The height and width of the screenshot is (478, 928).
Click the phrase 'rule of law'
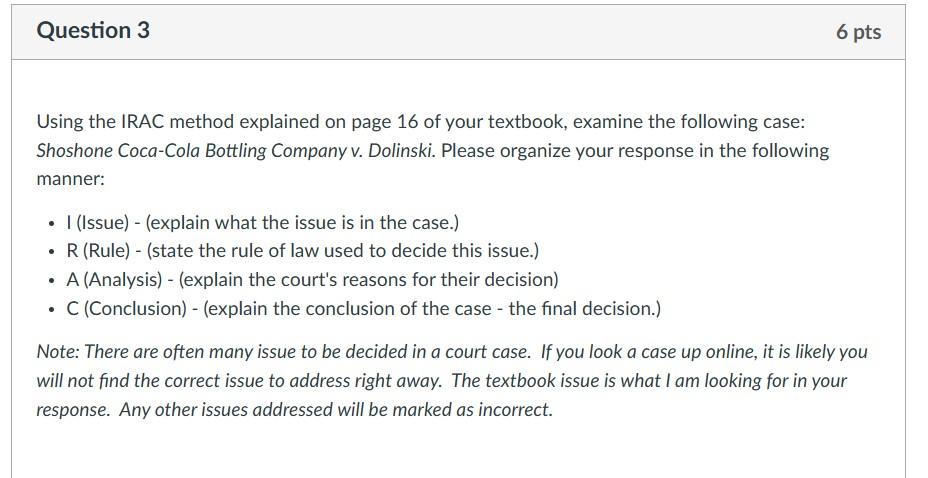(311, 251)
